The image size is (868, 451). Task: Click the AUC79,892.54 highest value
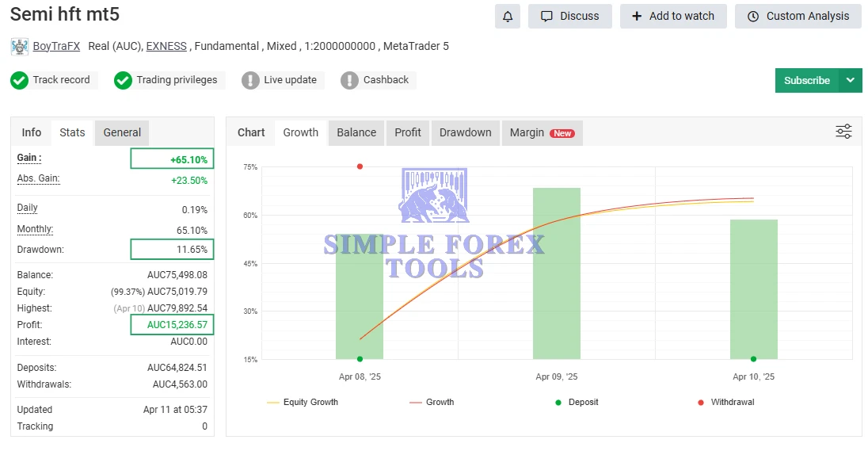[x=177, y=308]
